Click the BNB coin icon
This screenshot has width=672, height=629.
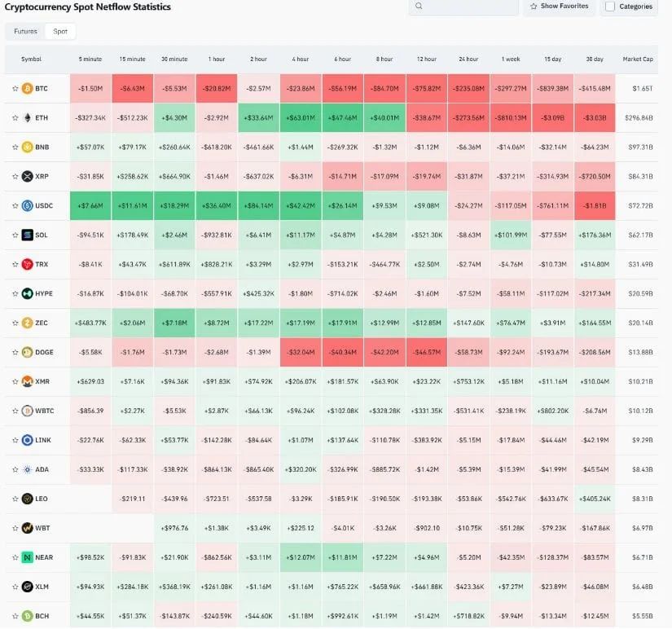(27, 147)
